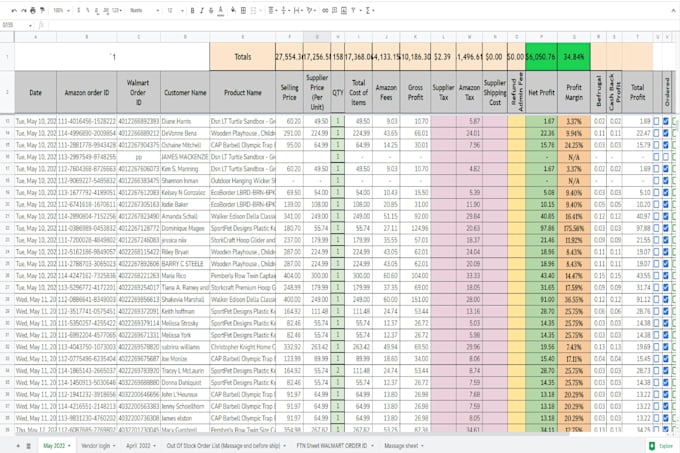Tick the unchecked box in Kim S. Manning row
This screenshot has height=453, width=680.
tap(656, 169)
